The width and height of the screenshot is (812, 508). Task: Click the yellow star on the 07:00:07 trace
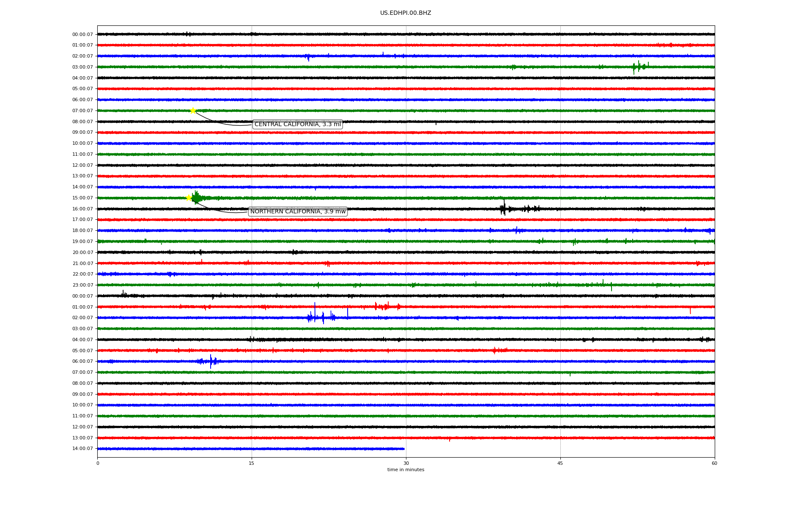click(193, 111)
